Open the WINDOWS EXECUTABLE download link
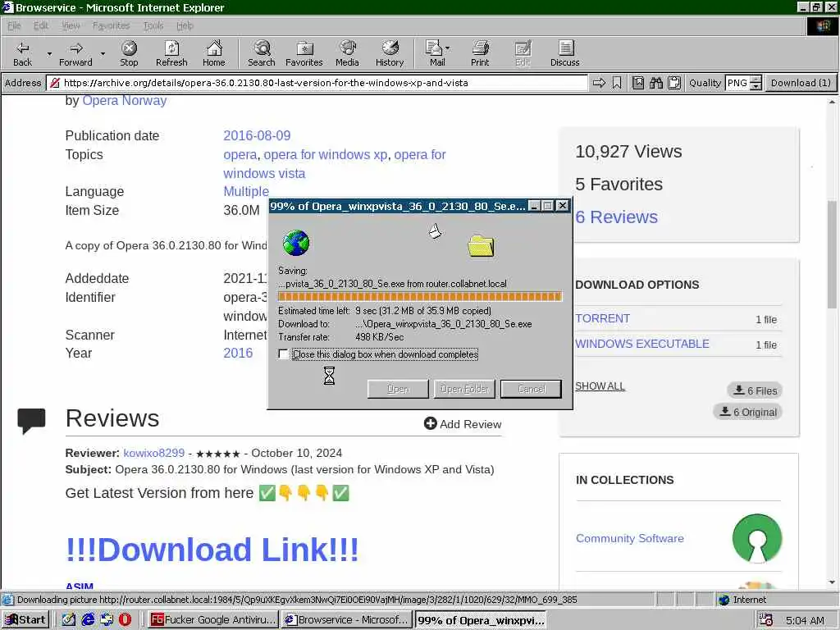Image resolution: width=840 pixels, height=630 pixels. 642,344
